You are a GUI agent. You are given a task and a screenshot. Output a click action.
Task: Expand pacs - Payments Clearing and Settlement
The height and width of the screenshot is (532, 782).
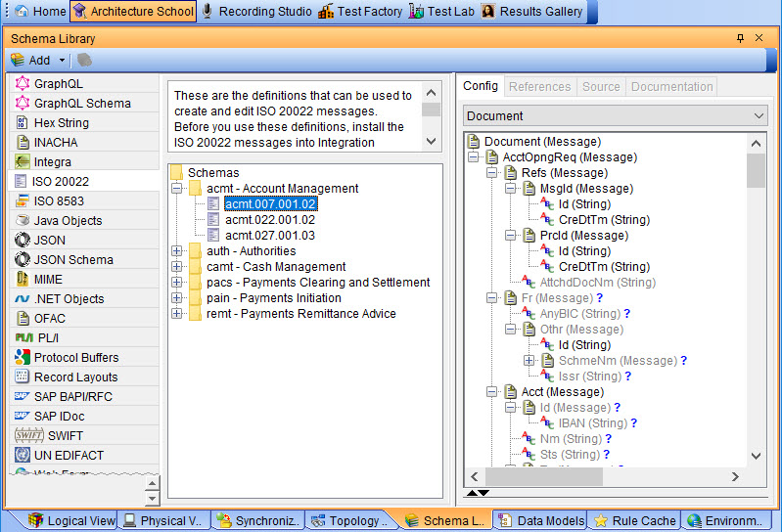(x=176, y=283)
